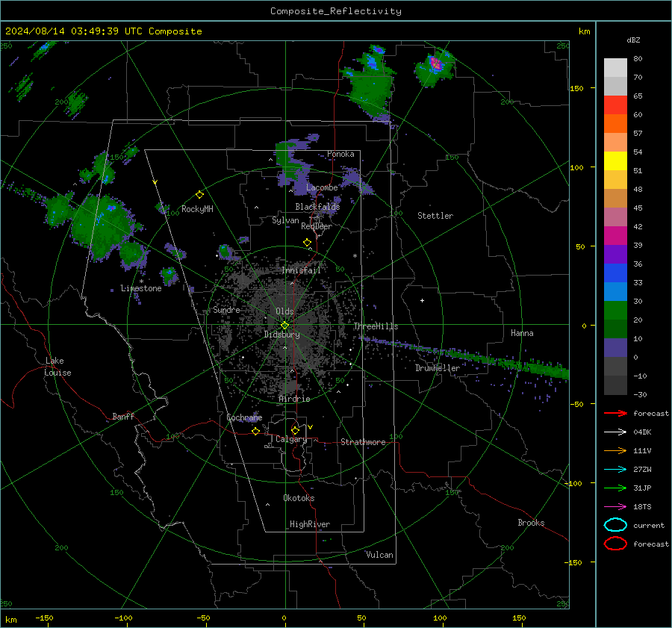Screen dimensions: 672x628
Task: Click the ThreeHills town label
Action: 376,326
